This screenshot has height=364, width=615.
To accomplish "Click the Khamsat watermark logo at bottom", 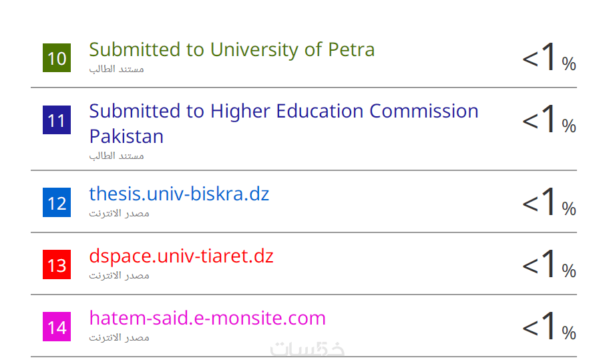I will pyautogui.click(x=307, y=349).
